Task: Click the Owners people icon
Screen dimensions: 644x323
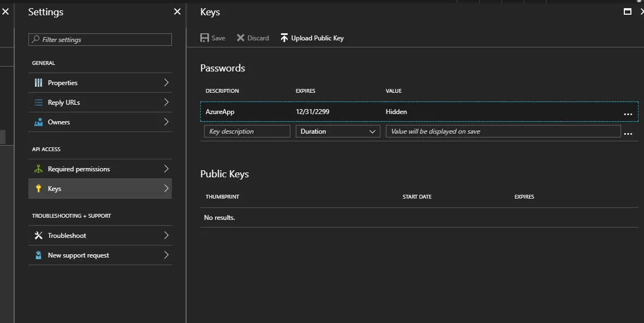Action: pos(38,122)
